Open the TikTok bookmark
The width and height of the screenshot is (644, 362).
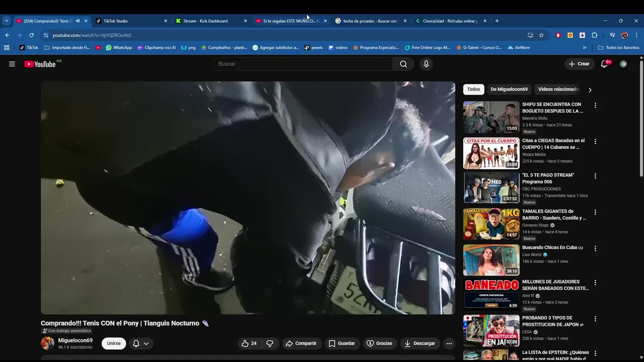(x=29, y=48)
